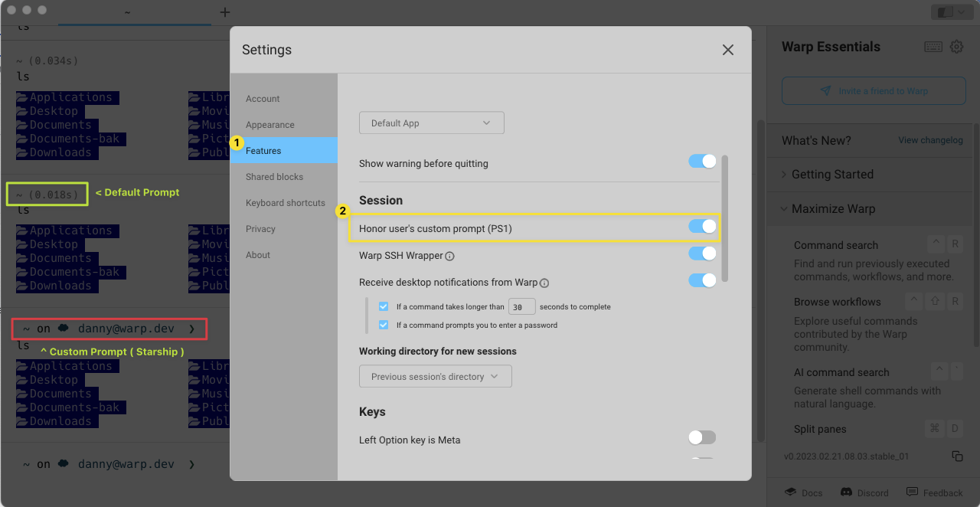The height and width of the screenshot is (507, 980).
Task: Click the Invite a friend to Warp button
Action: (873, 90)
